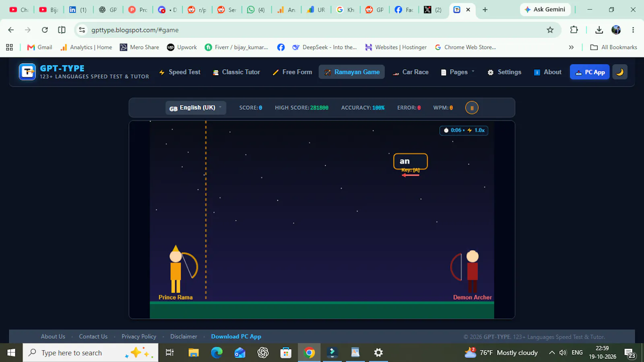The width and height of the screenshot is (644, 362).
Task: Open the volume control in system tray
Action: (x=563, y=353)
